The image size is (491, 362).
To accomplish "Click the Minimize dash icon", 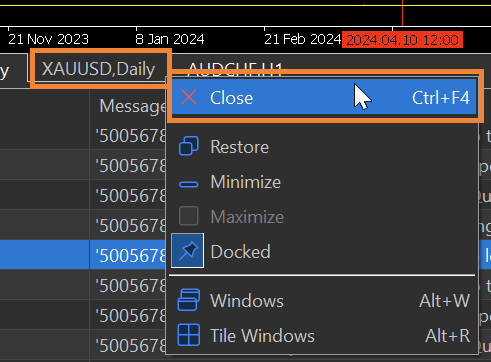I will tap(189, 184).
